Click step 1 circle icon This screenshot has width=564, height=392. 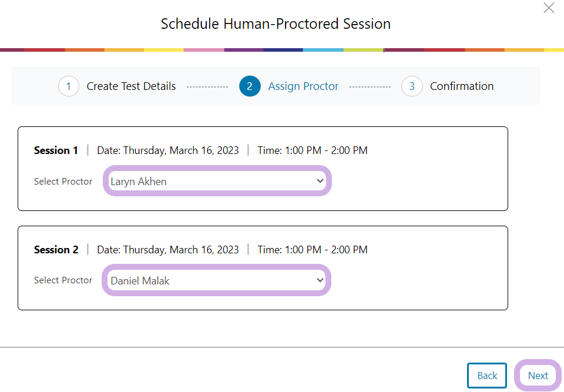point(69,86)
